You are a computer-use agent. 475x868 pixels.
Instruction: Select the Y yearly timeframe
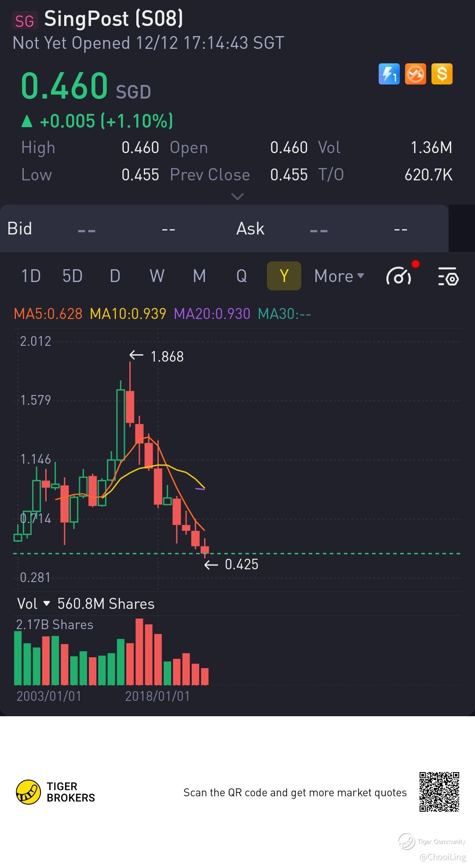(284, 276)
